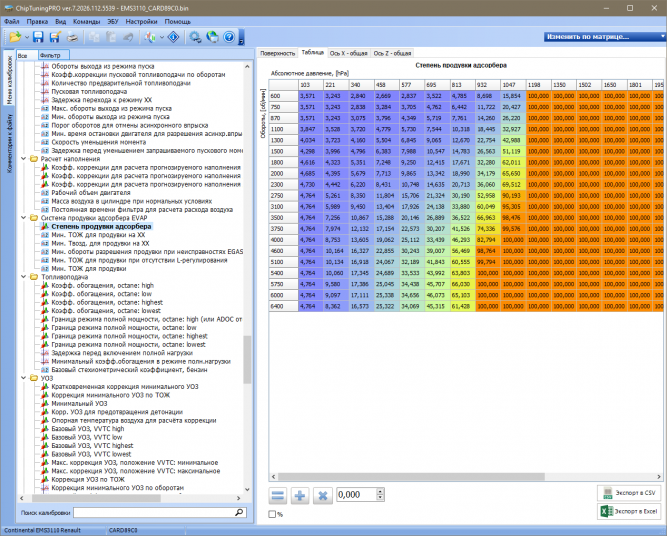This screenshot has height=536, width=667.
Task: Open the 'Настройки' menu
Action: click(141, 21)
